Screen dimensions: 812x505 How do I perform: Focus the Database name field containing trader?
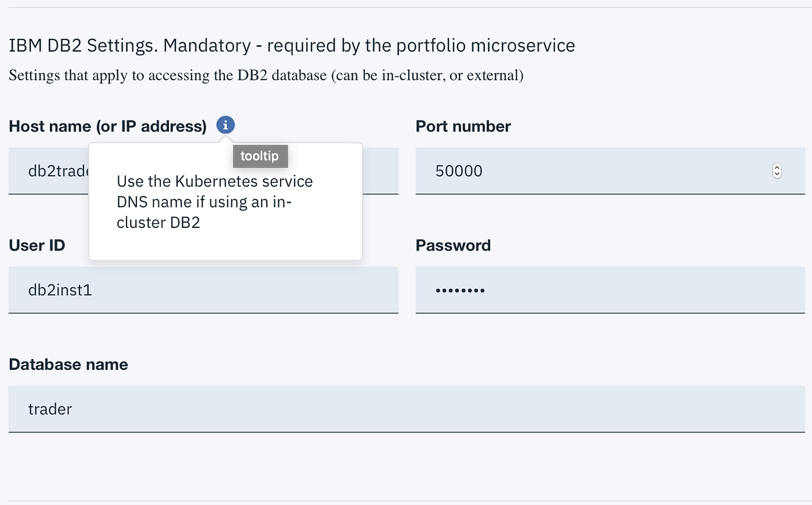[407, 409]
